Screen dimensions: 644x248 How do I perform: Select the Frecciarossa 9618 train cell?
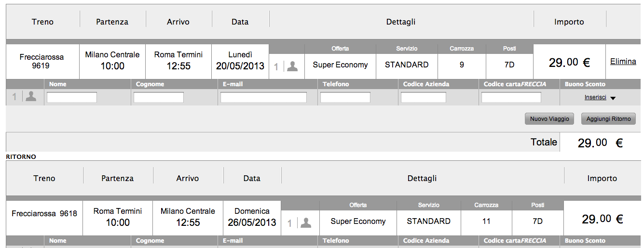[44, 213]
